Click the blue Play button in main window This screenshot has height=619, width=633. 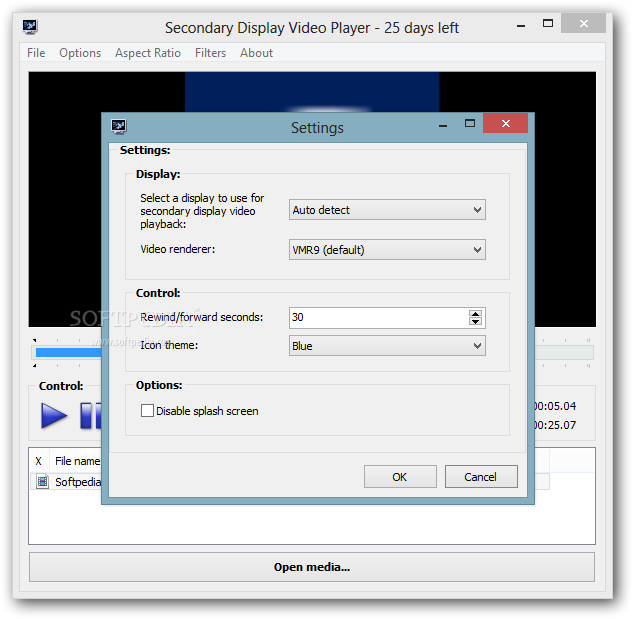coord(54,415)
